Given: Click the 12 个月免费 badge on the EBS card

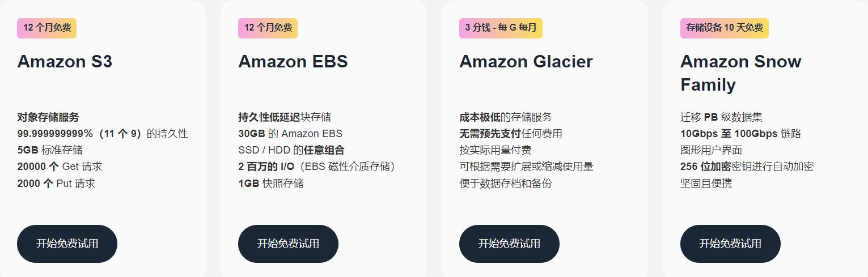Looking at the screenshot, I should coord(268,28).
